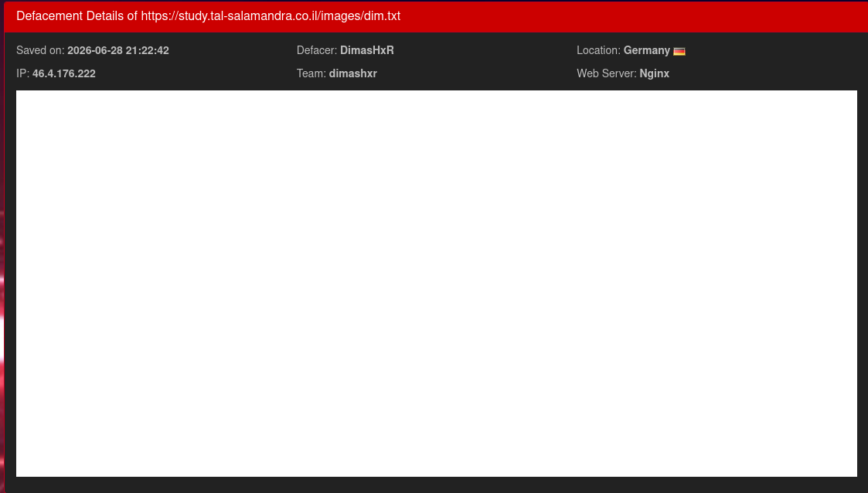
Task: Click the "Saved on:" label
Action: click(40, 50)
